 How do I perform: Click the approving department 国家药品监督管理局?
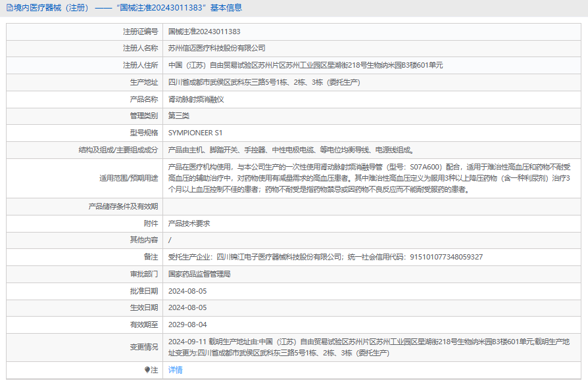tap(199, 274)
